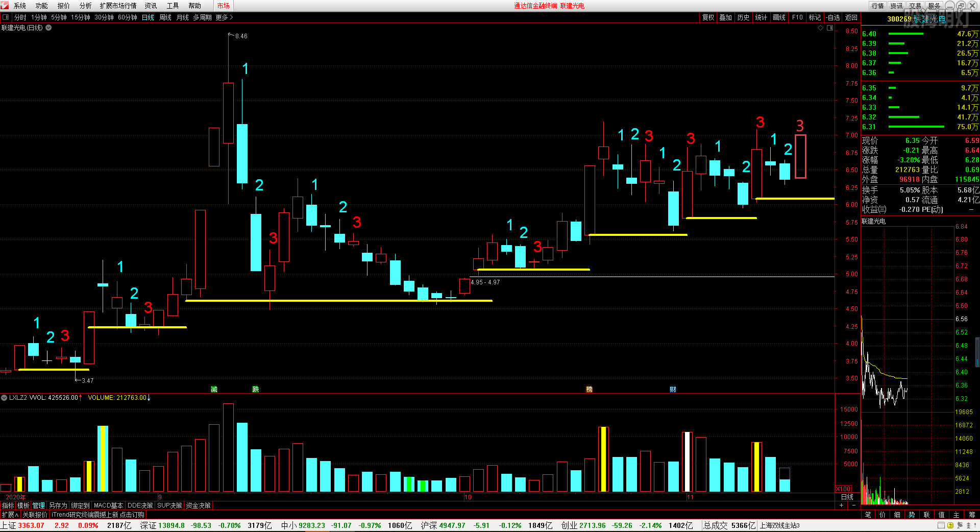Click the iTrend研究终端 subscription link
Screen dimensions: 980x532
98,515
